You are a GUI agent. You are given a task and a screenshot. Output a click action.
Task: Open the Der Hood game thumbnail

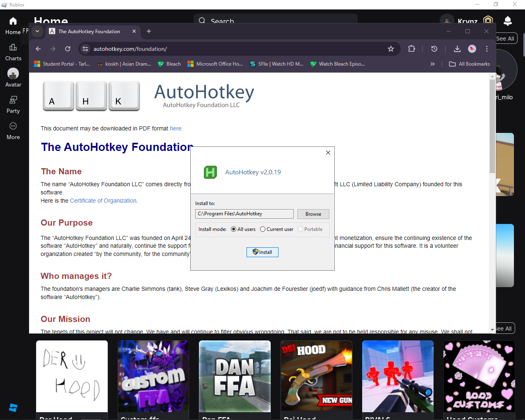tap(72, 376)
